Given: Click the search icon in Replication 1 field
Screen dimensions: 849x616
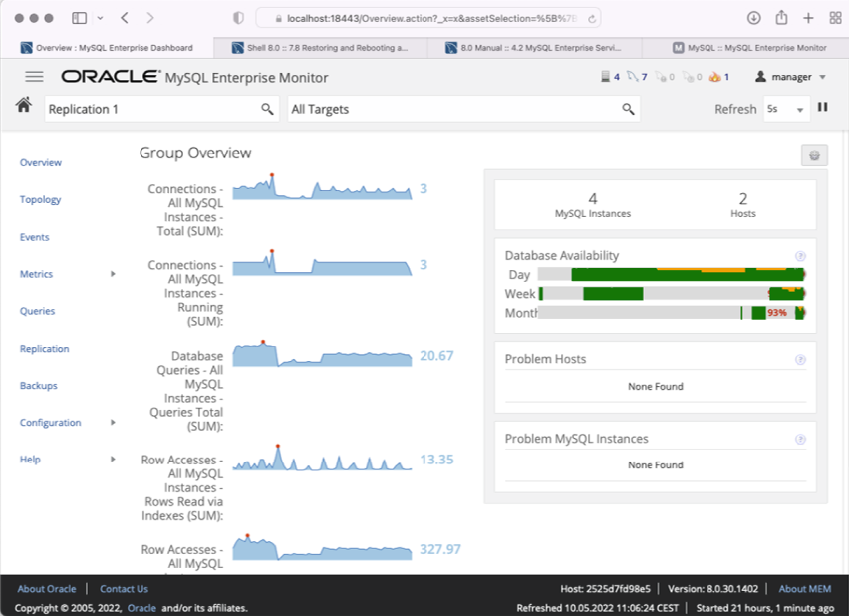Looking at the screenshot, I should click(x=267, y=109).
